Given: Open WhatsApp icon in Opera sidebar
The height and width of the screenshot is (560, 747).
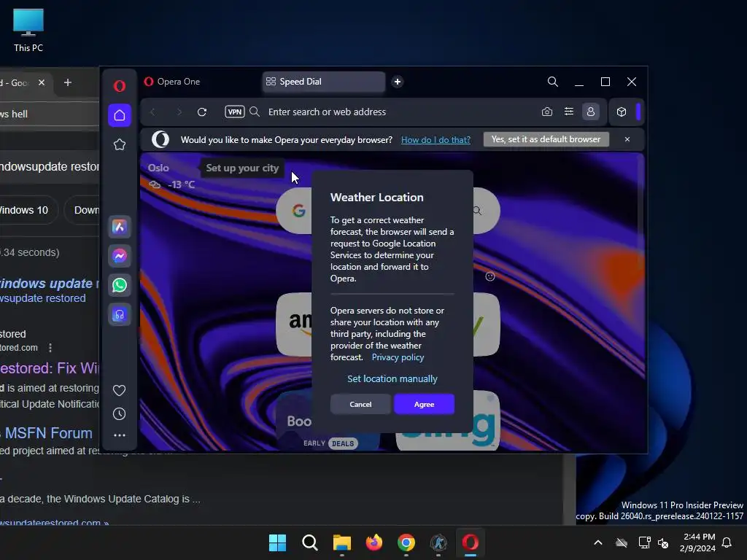Looking at the screenshot, I should [120, 285].
